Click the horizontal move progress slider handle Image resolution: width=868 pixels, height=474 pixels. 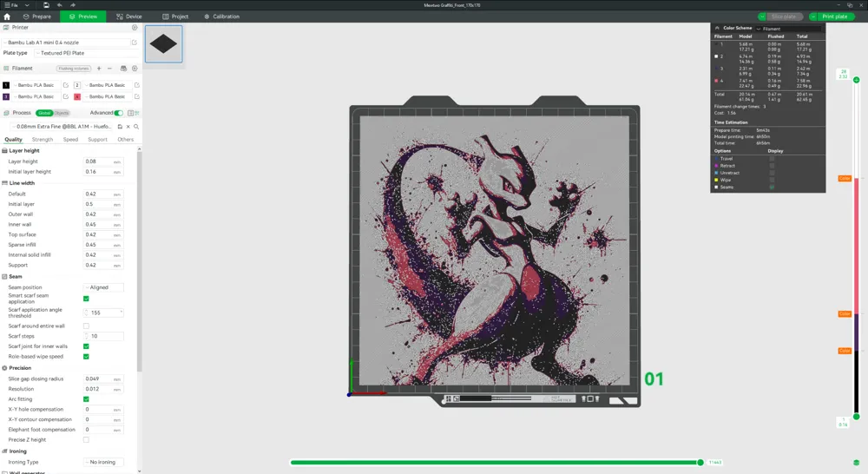point(700,463)
